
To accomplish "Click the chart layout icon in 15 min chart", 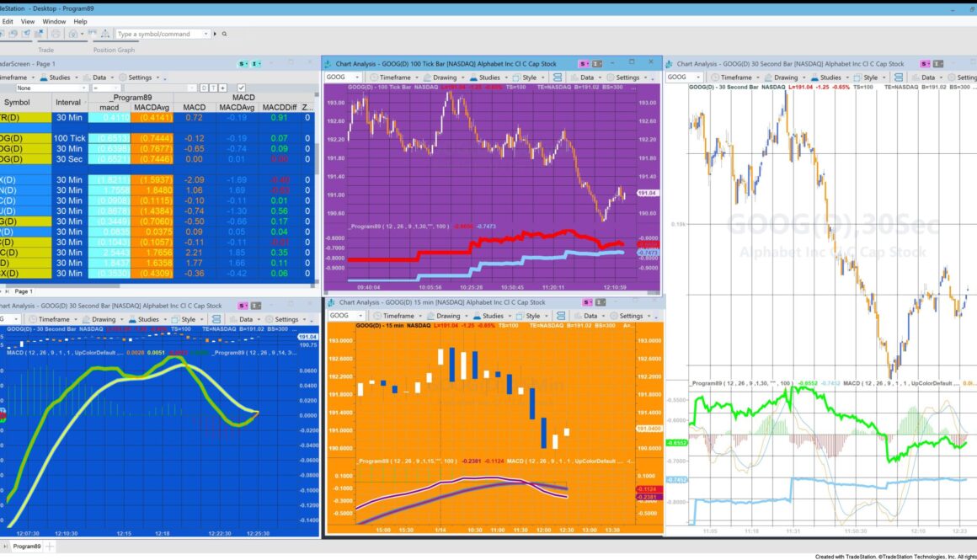I will click(561, 316).
